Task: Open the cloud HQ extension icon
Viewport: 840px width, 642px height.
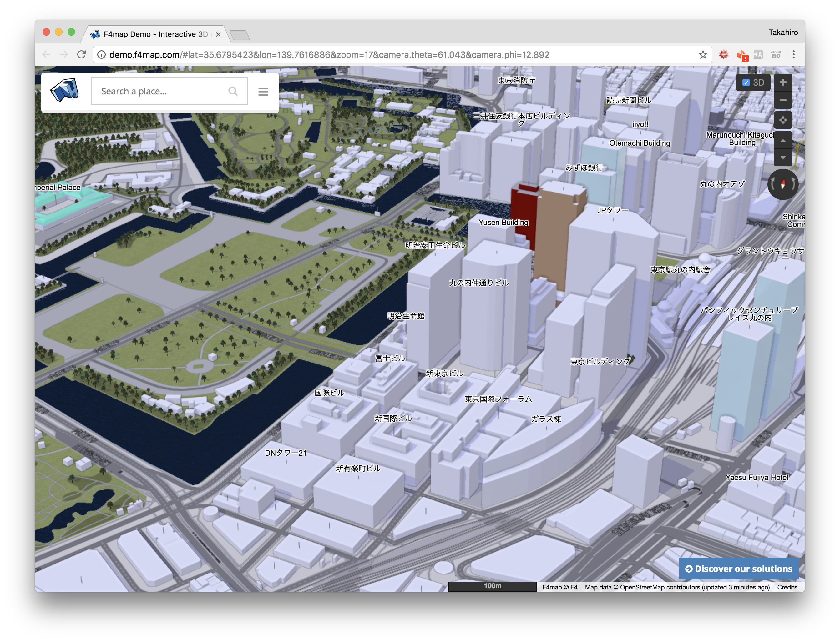Action: (776, 55)
